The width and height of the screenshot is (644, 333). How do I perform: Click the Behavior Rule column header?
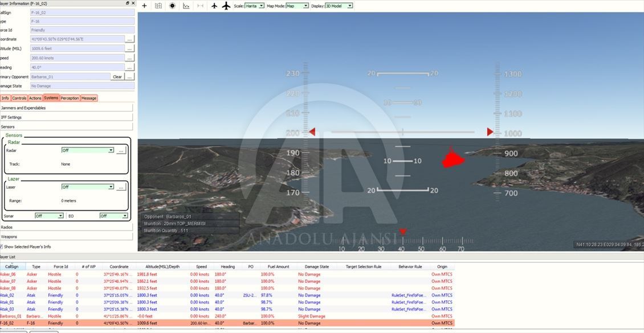point(410,266)
